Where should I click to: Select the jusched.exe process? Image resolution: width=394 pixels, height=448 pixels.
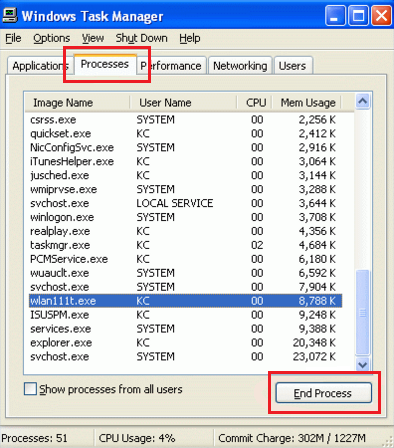pos(185,175)
